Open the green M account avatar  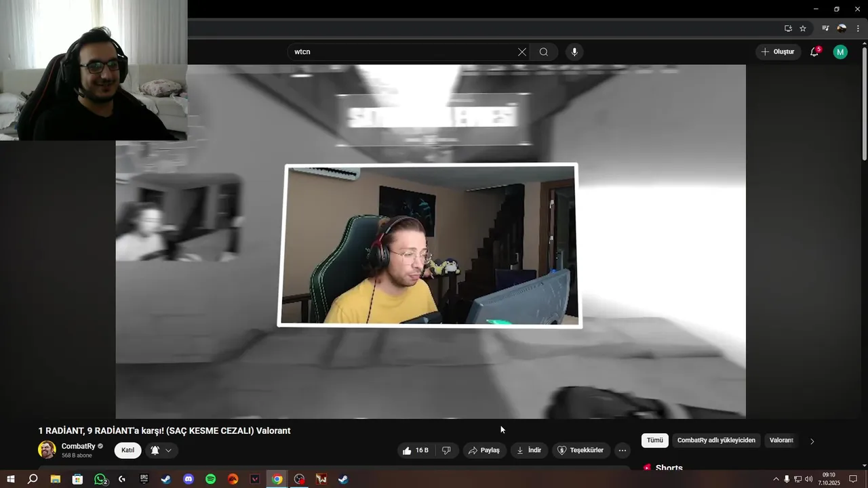[840, 52]
